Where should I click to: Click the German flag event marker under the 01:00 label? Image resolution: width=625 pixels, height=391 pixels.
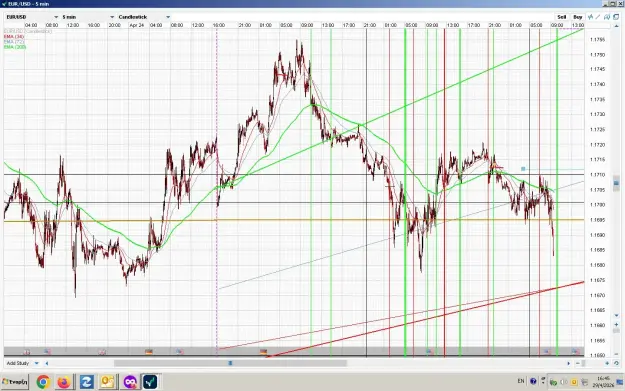[x=263, y=352]
